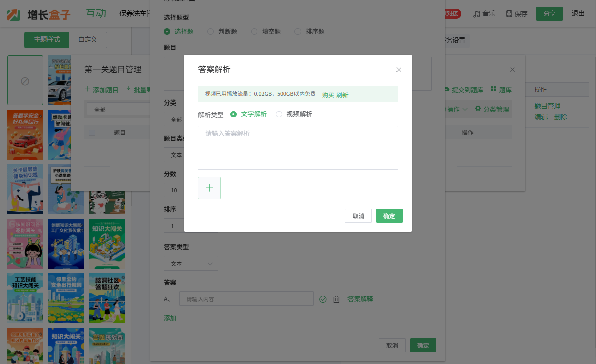Open 分类管理 with the gear icon
This screenshot has width=596, height=364.
pyautogui.click(x=478, y=109)
